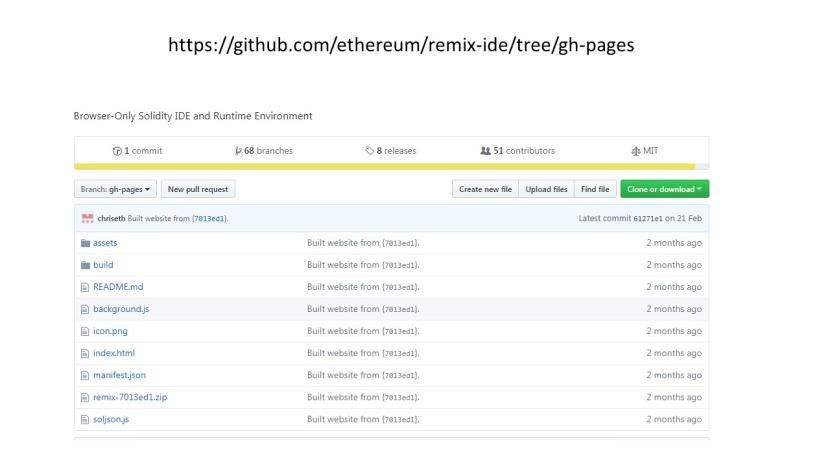Open the remix-7013ed1.zip file link
The height and width of the screenshot is (467, 830).
coord(129,397)
